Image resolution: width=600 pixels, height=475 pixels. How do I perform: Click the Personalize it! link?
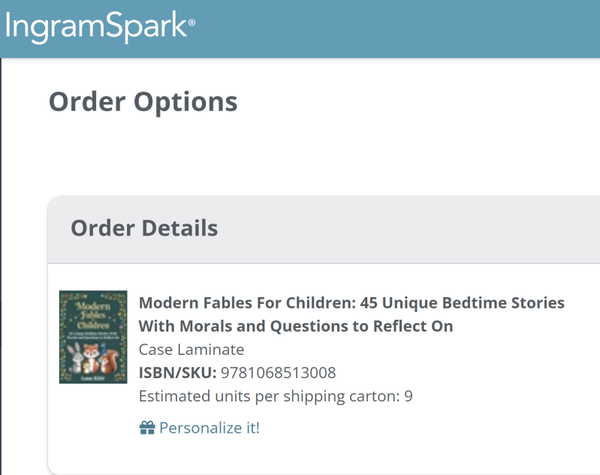(x=209, y=428)
